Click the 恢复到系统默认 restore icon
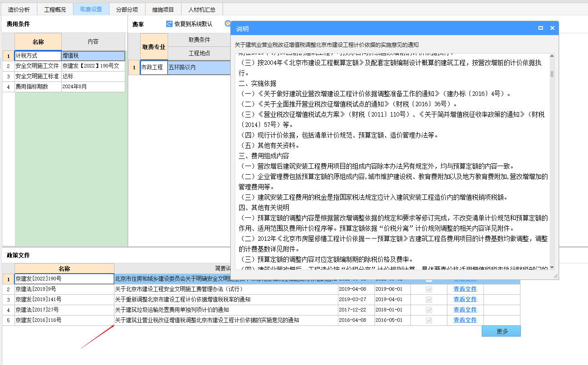This screenshot has height=365, width=588. [x=169, y=24]
